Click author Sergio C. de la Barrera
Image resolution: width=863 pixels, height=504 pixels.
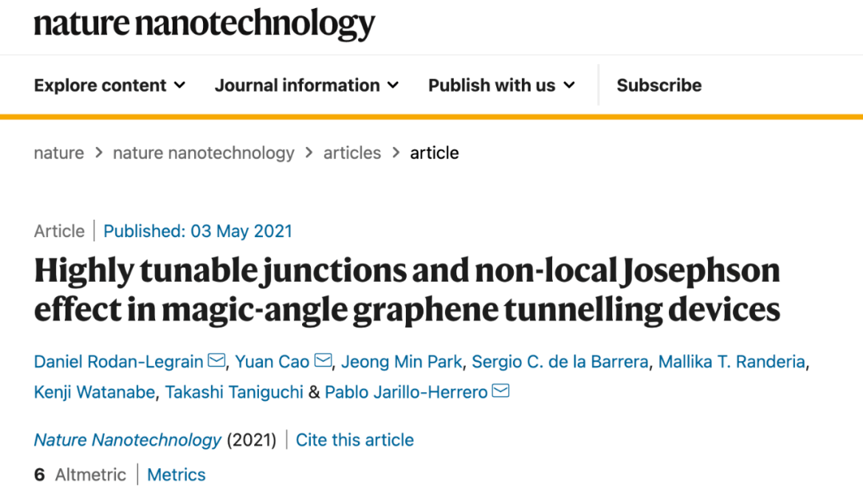[559, 362]
